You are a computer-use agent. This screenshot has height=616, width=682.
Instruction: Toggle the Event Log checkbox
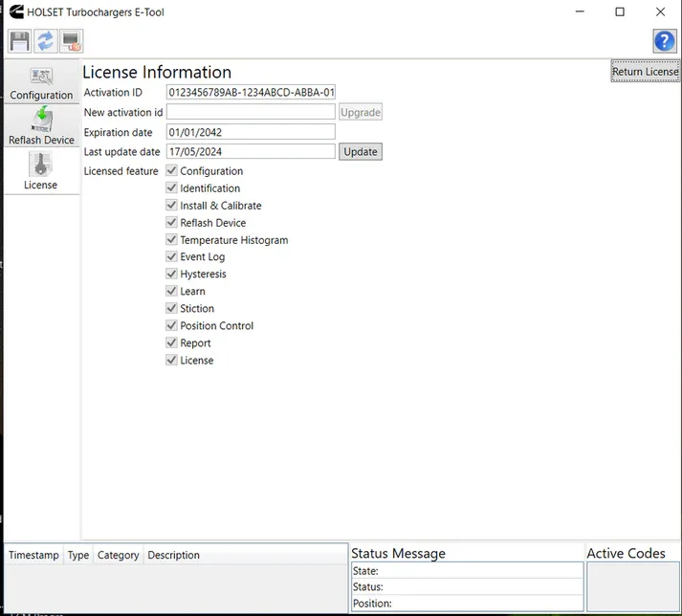(x=172, y=257)
